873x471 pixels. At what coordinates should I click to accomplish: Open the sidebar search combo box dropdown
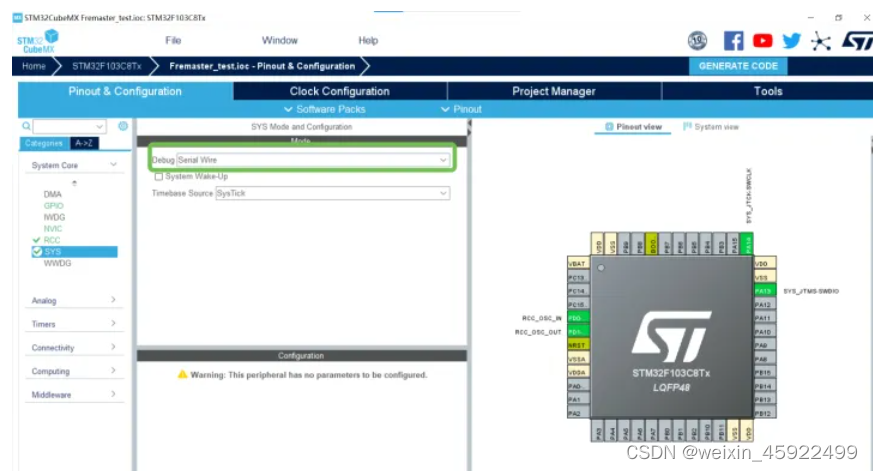99,126
